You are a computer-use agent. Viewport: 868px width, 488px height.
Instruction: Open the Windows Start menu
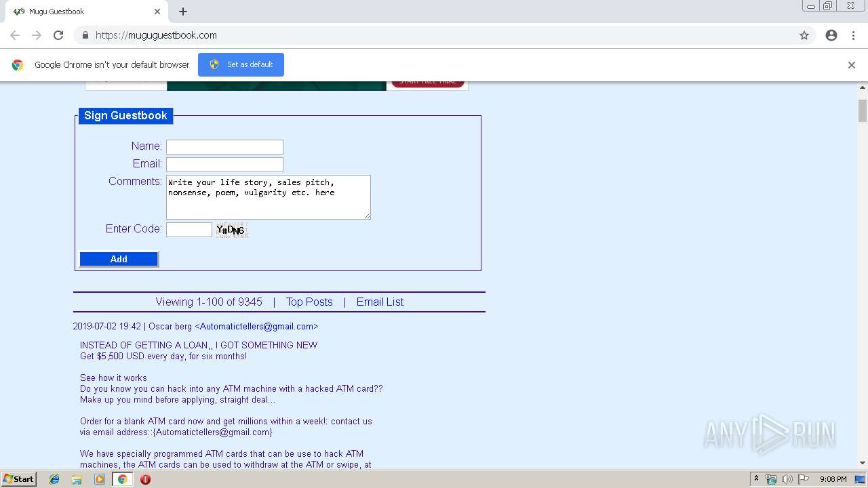18,479
